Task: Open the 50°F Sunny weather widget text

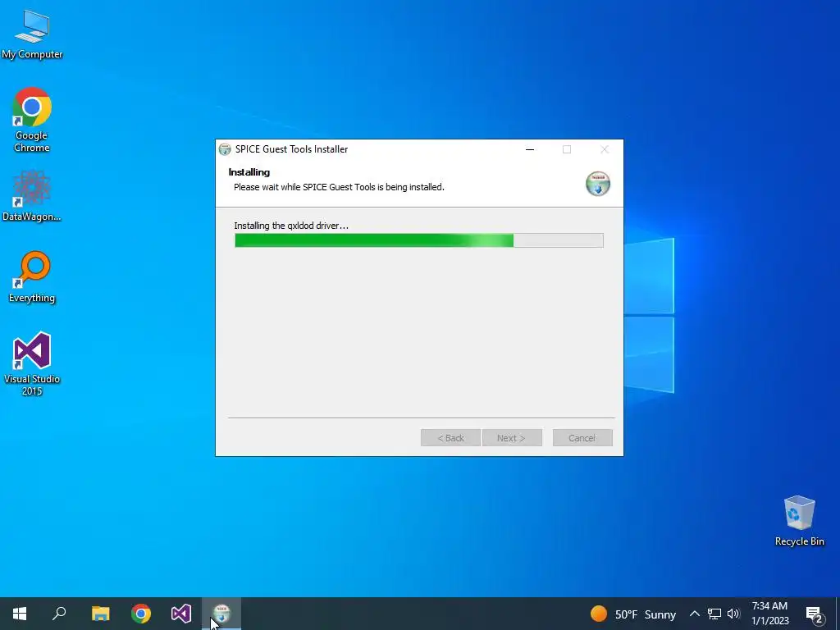Action: 646,614
